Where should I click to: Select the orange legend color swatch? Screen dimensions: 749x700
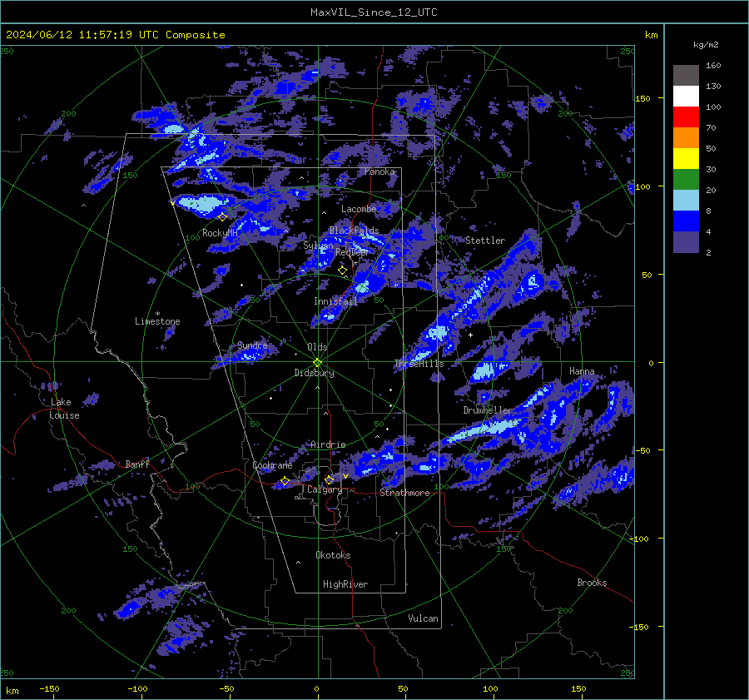tap(686, 138)
